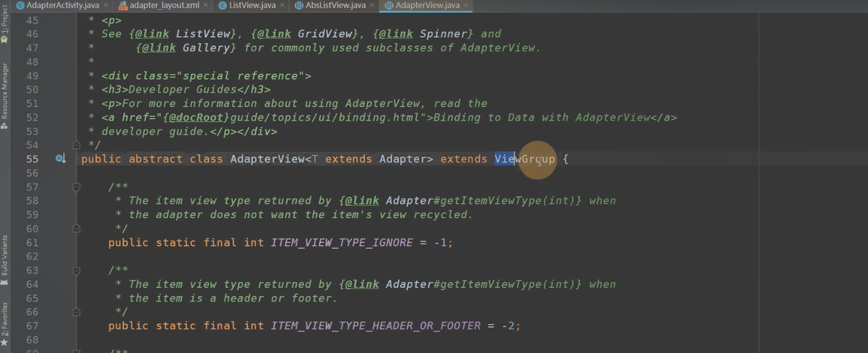Click the 'abstract' keyword on line 55
Screen dimensions: 868x353
pos(155,159)
